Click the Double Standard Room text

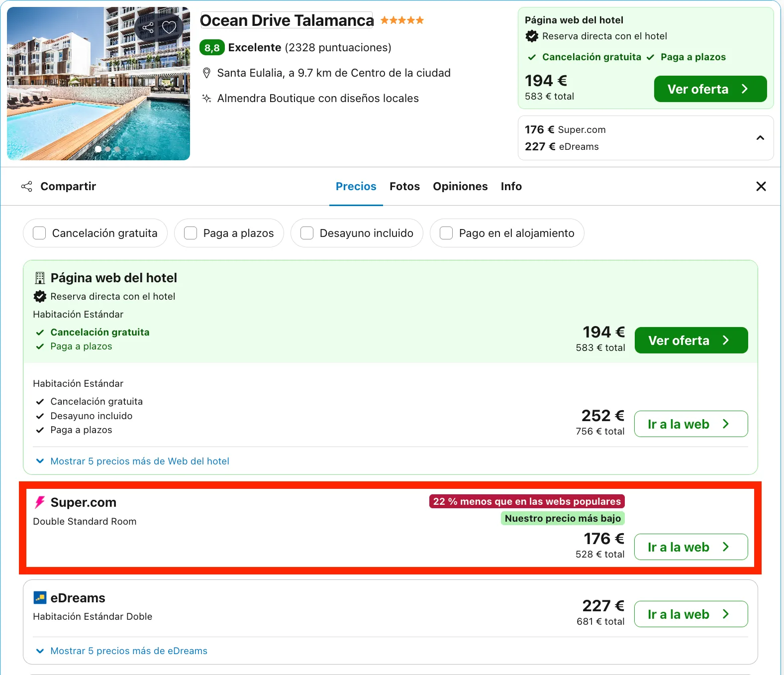click(x=85, y=521)
